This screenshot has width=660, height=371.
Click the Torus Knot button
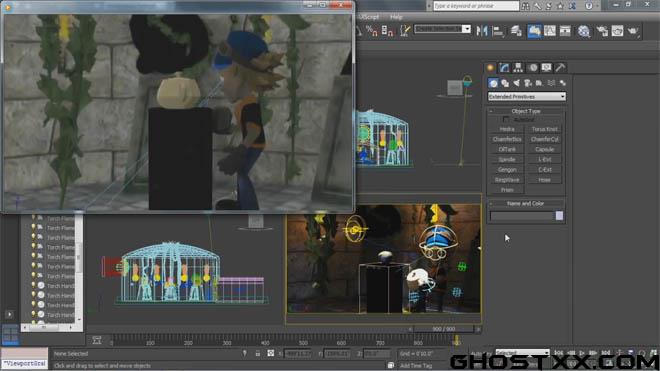pos(545,129)
